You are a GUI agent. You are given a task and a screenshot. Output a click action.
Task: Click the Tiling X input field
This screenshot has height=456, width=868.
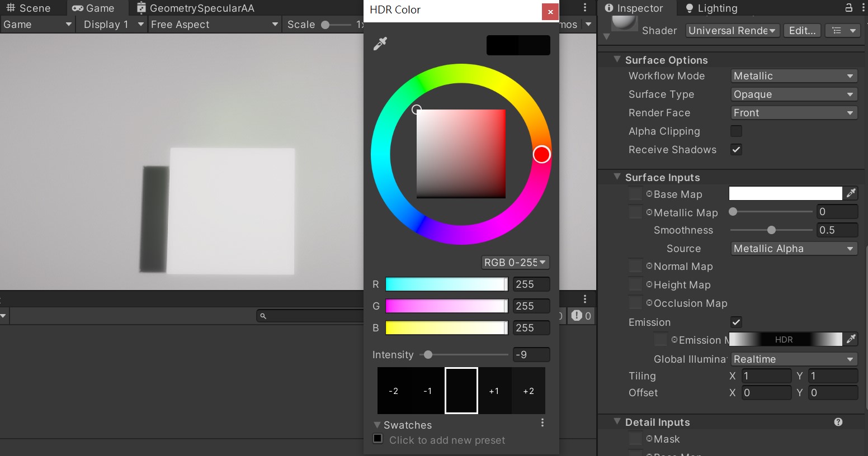coord(766,376)
